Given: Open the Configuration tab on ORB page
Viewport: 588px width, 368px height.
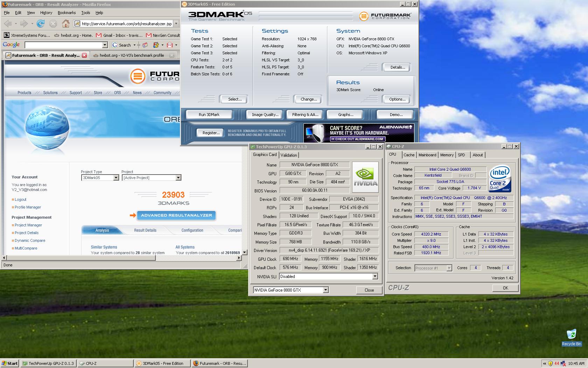Looking at the screenshot, I should 192,230.
